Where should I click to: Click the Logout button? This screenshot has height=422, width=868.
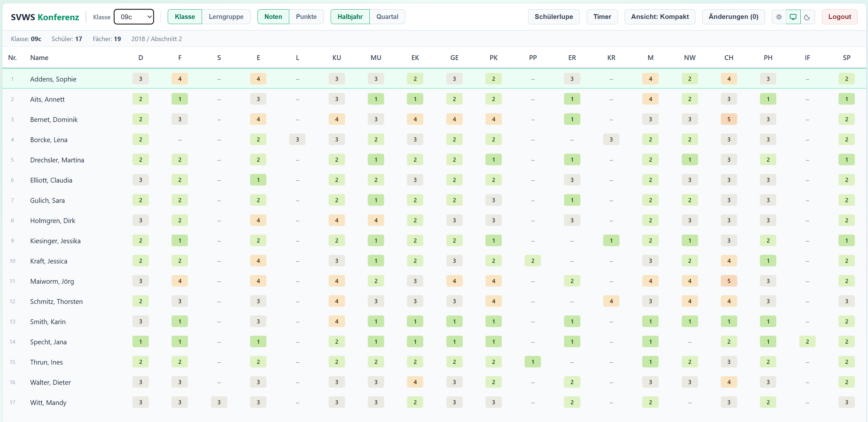point(839,17)
